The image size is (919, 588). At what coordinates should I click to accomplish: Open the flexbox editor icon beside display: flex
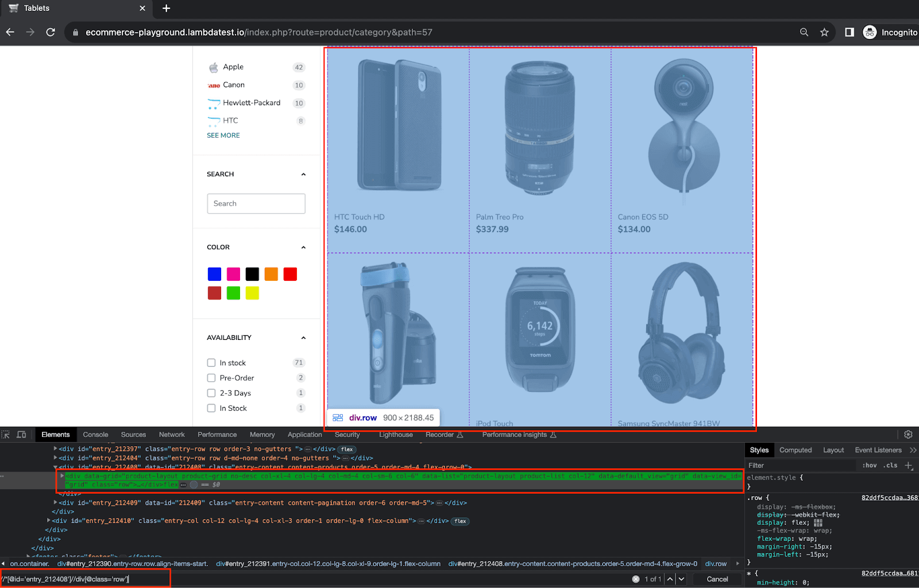click(x=818, y=523)
